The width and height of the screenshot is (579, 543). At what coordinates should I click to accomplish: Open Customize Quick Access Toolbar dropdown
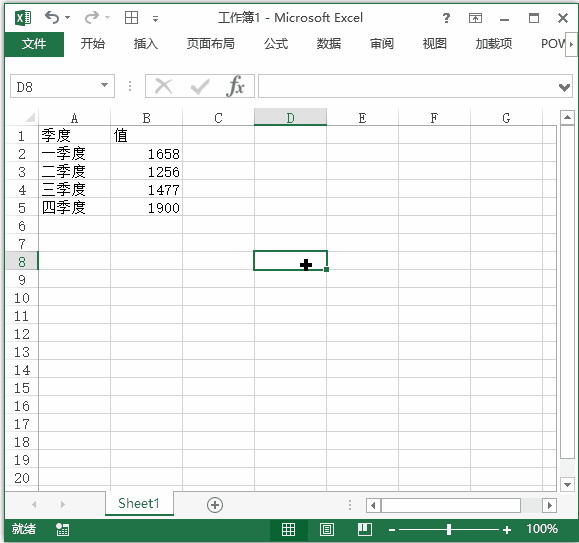(155, 18)
